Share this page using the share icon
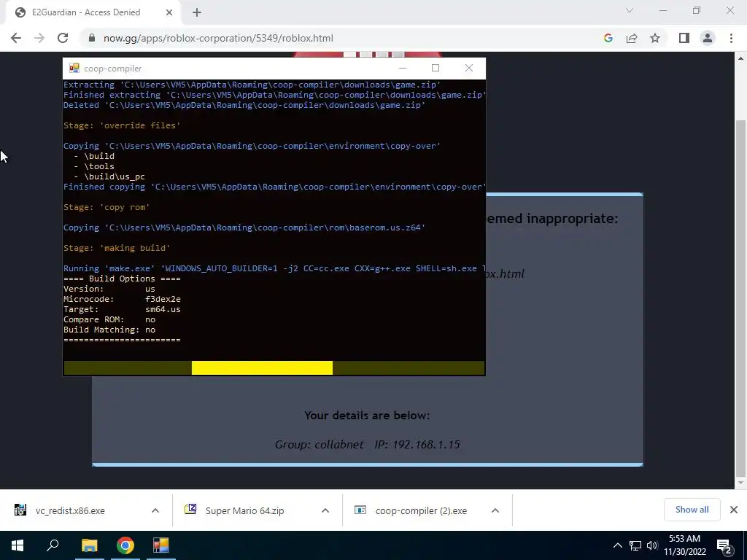The width and height of the screenshot is (747, 560). click(x=632, y=38)
